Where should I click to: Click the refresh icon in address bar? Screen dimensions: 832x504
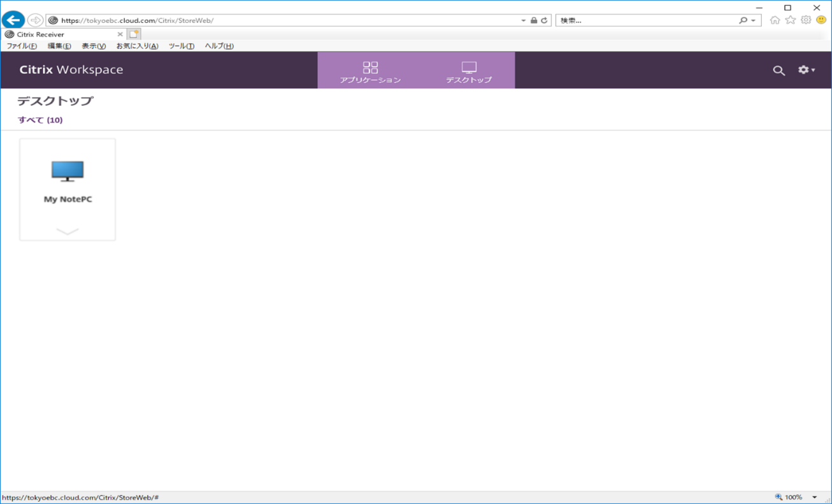pyautogui.click(x=544, y=20)
